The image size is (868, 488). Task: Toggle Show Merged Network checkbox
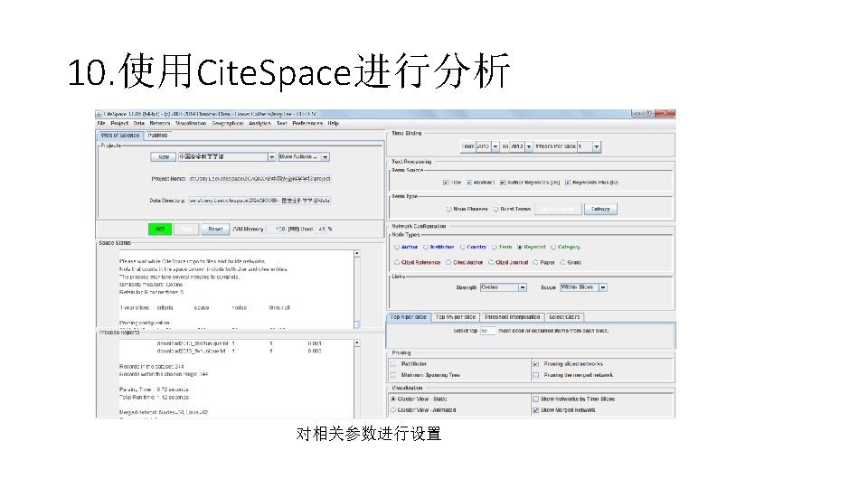(x=535, y=410)
